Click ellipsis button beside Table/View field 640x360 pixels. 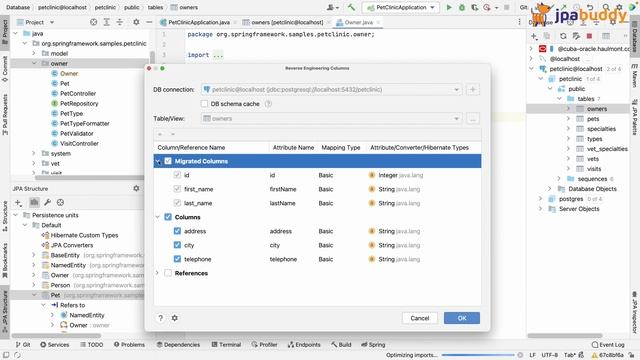[x=473, y=118]
